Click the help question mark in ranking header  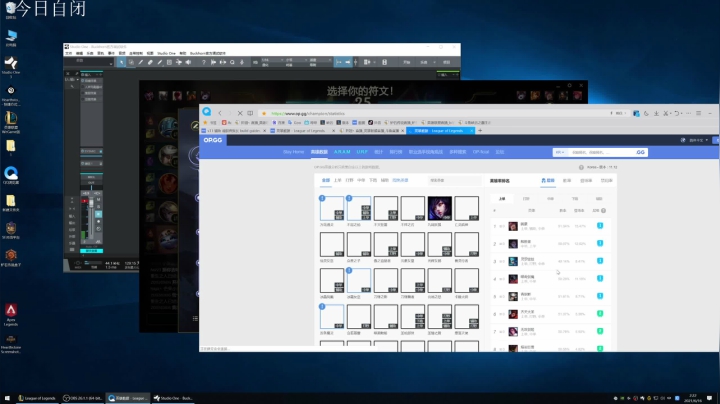[x=603, y=211]
